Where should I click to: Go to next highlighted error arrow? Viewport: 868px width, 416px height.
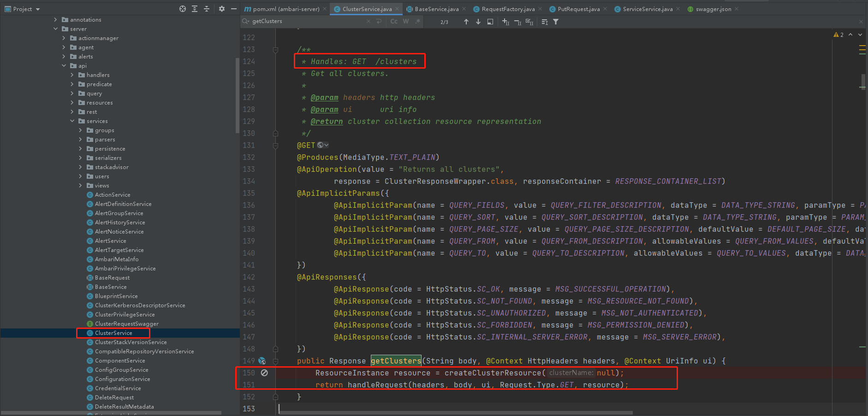(860, 35)
